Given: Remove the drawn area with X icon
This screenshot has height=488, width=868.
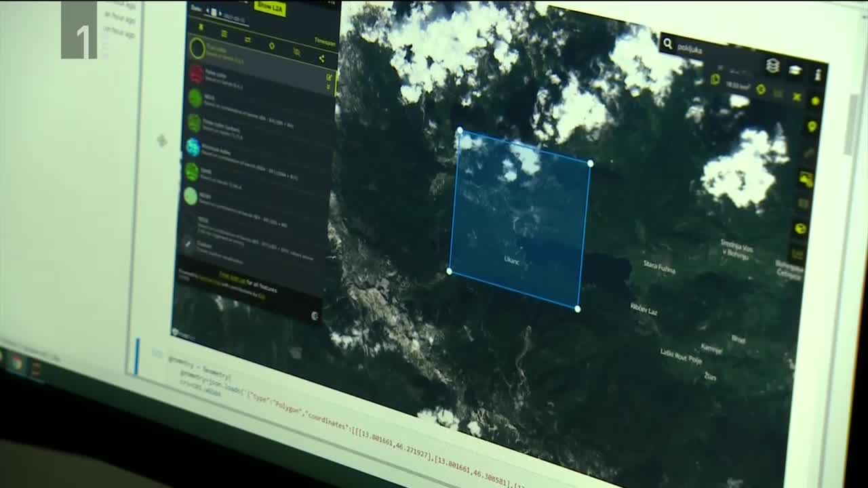Looking at the screenshot, I should (x=797, y=97).
